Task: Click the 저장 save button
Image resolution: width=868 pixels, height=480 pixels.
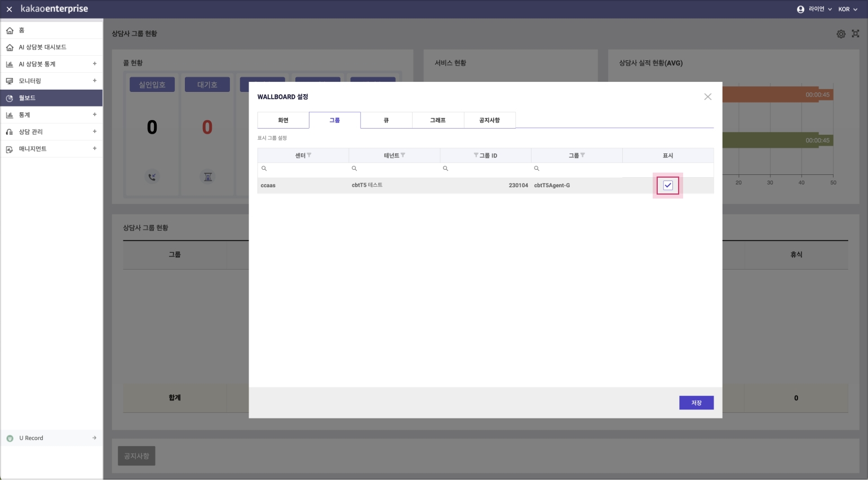Action: point(696,403)
